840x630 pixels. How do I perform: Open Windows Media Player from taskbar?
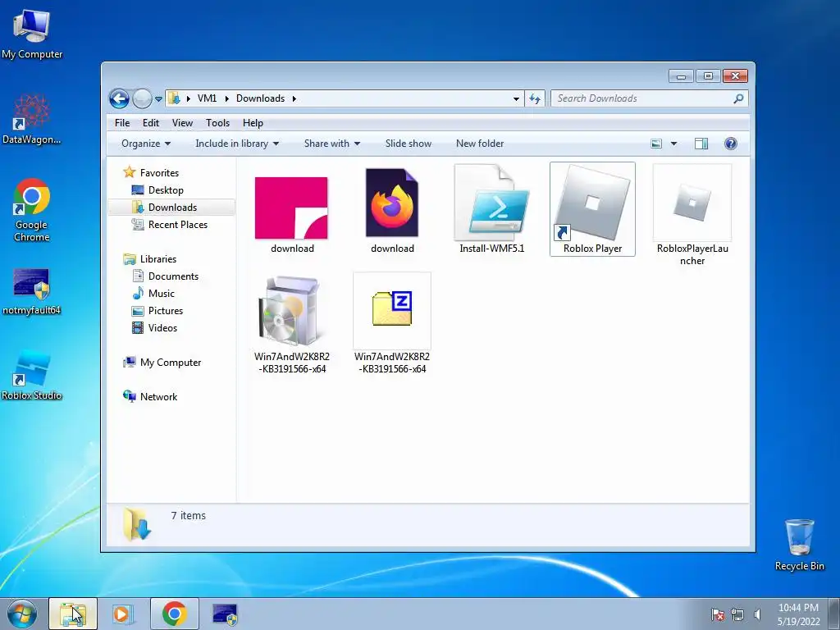pos(123,614)
